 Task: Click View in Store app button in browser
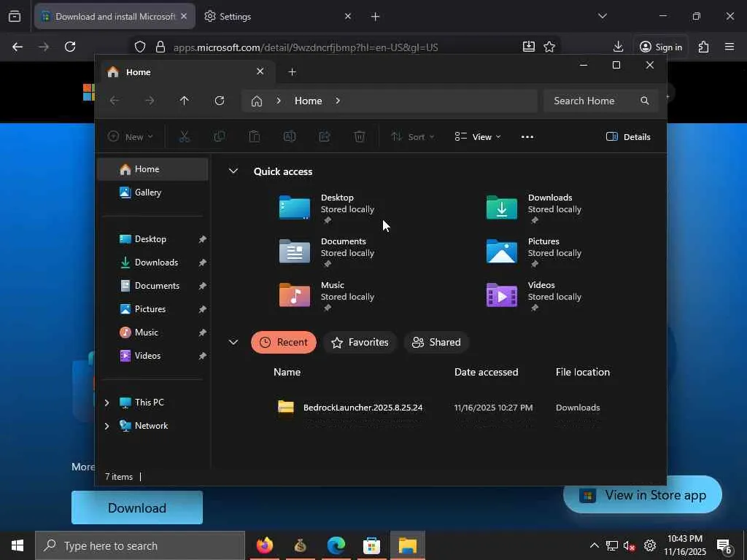[x=643, y=495]
